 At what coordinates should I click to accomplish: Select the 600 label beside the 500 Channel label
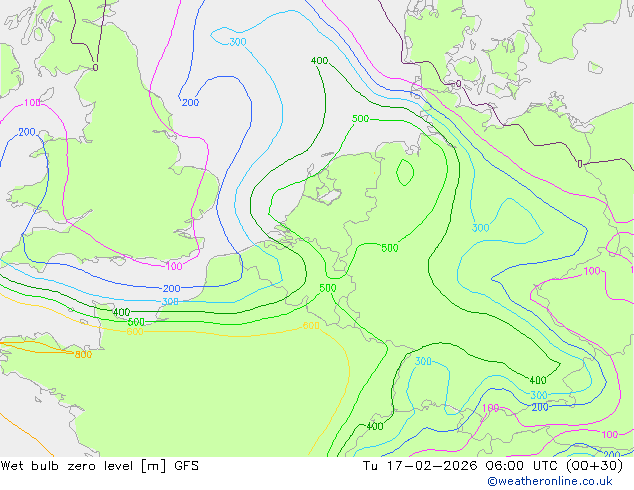coord(135,332)
